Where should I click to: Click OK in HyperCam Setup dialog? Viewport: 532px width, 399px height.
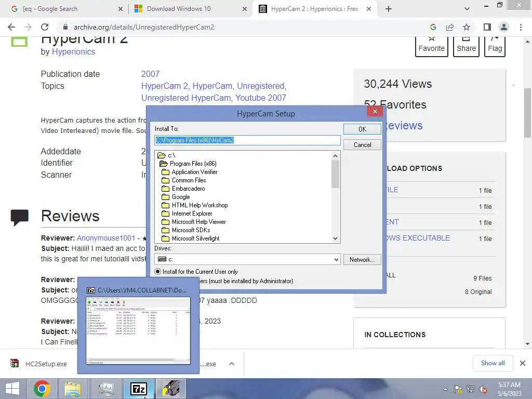point(362,129)
